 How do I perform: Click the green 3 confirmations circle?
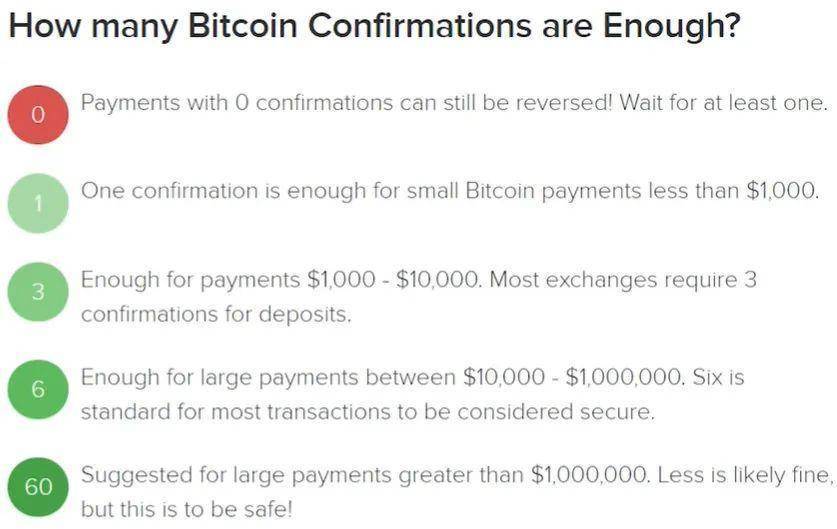(38, 292)
